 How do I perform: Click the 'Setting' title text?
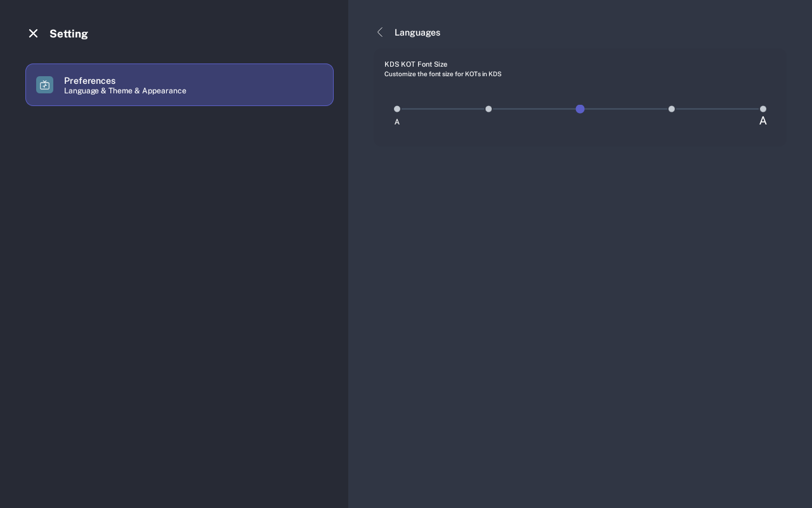(x=69, y=34)
